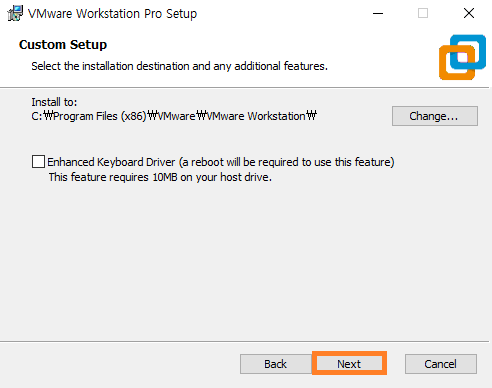Close the VMware Workstation Pro Setup dialog

[x=469, y=13]
